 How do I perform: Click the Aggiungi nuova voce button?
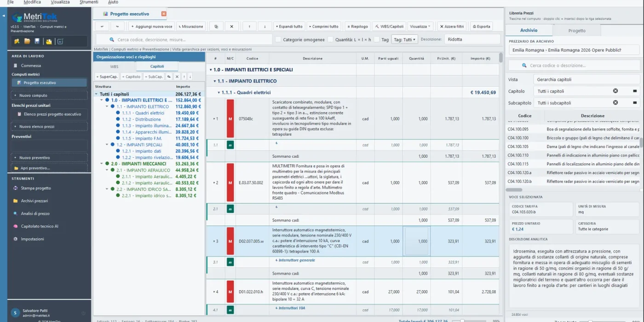[151, 26]
